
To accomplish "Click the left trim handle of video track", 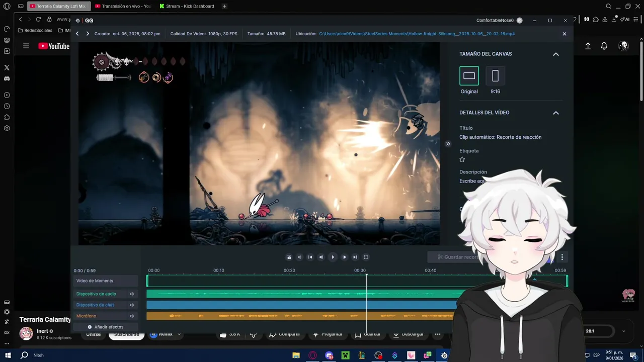I will click(x=147, y=281).
